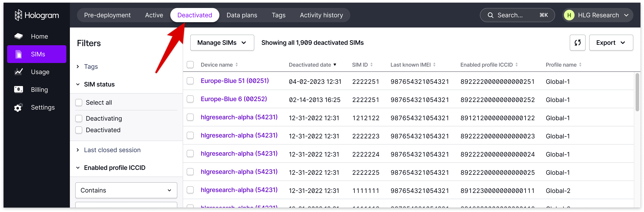
Task: Open the Home sidebar icon
Action: click(19, 36)
